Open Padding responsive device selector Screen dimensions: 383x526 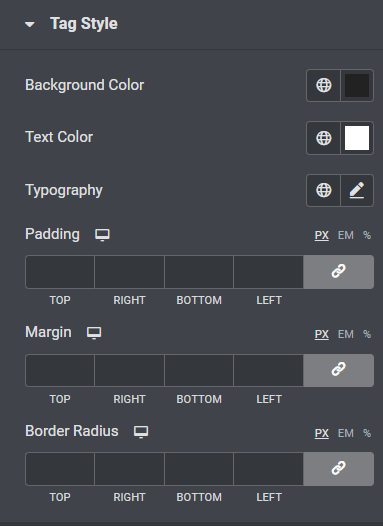coord(102,235)
